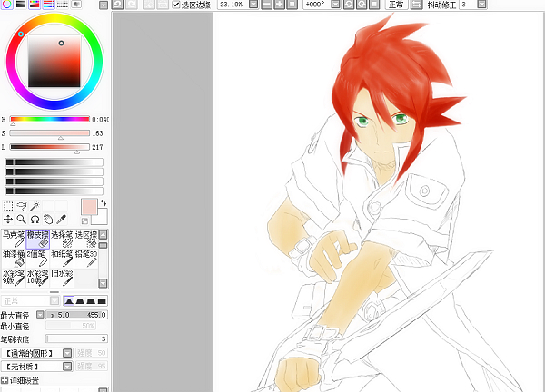
Task: Expand the 详细设置 advanced settings section
Action: [5, 380]
